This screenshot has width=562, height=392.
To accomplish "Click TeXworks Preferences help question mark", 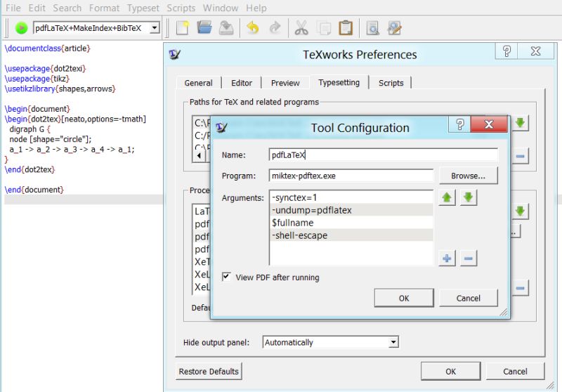I will [x=507, y=51].
